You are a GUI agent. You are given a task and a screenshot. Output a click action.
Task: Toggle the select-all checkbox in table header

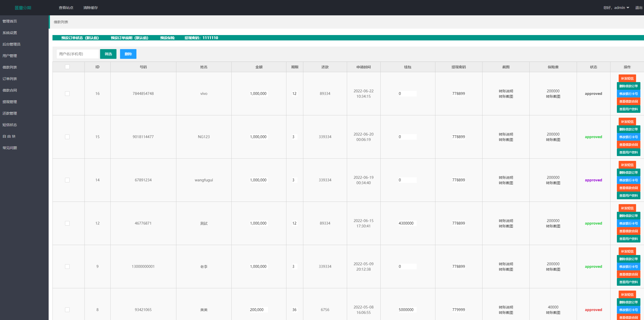coord(67,67)
